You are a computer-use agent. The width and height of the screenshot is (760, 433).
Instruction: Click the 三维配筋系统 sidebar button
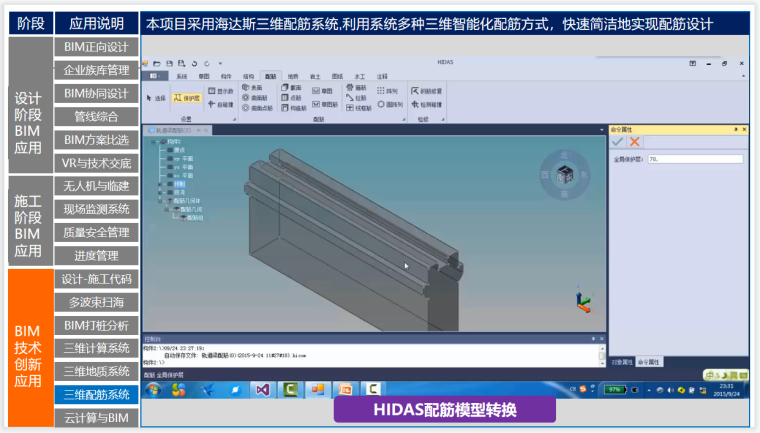pos(96,394)
